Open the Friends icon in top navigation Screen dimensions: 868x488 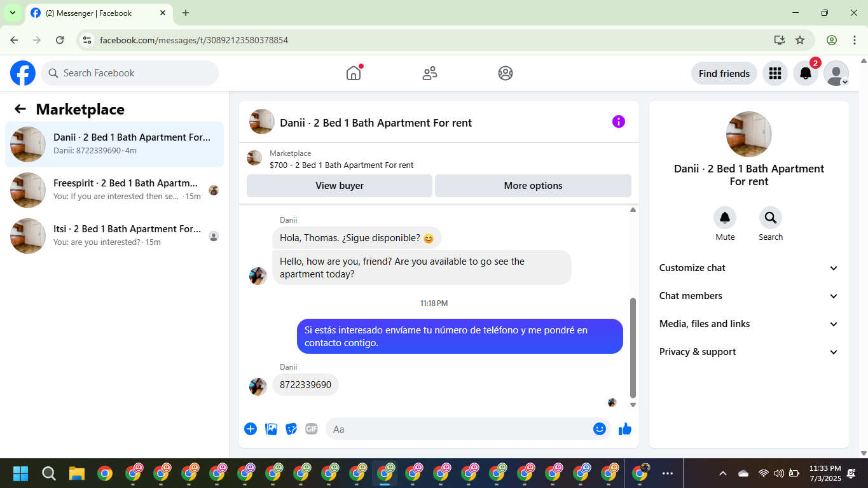pos(430,73)
